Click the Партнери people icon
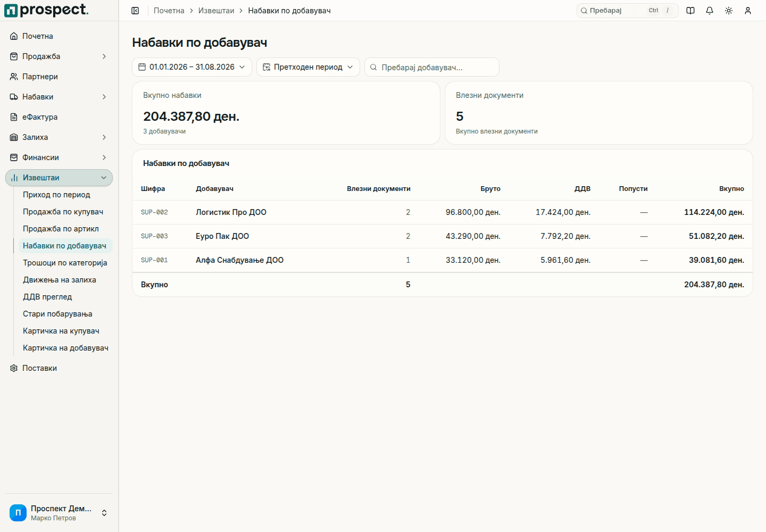 [x=14, y=77]
